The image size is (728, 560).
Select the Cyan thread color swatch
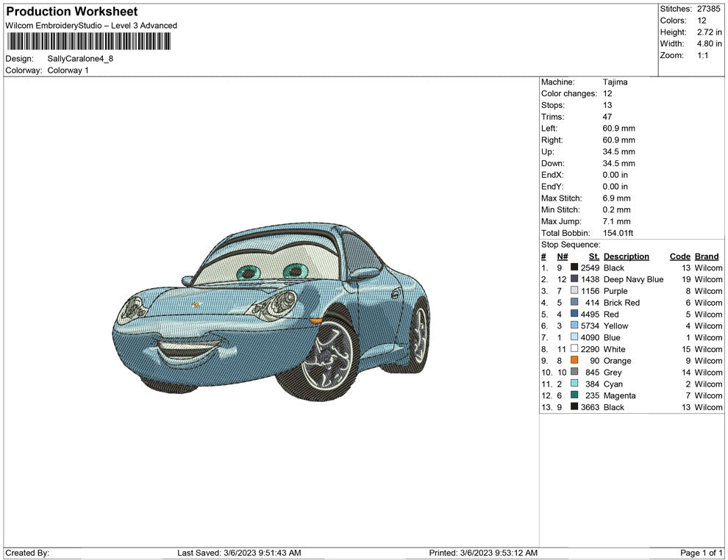coord(574,384)
